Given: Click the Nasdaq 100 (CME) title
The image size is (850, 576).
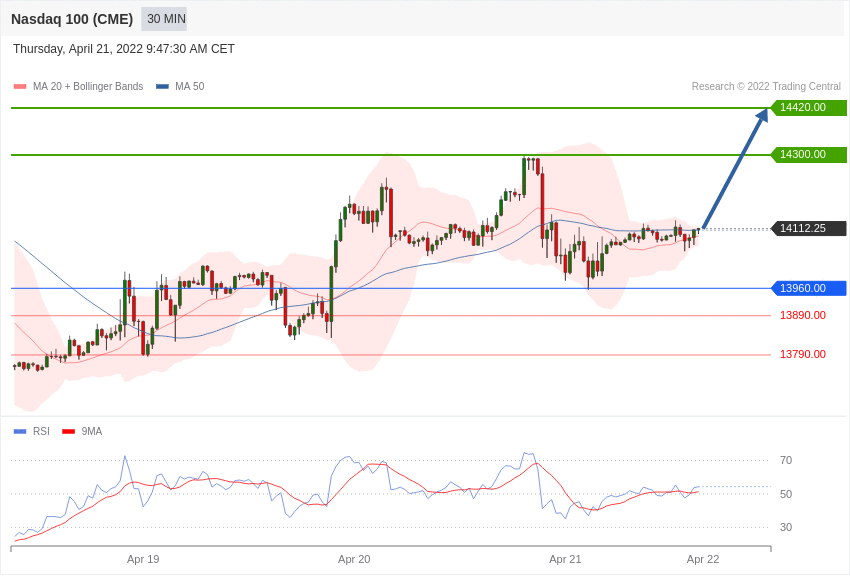Looking at the screenshot, I should pos(72,20).
